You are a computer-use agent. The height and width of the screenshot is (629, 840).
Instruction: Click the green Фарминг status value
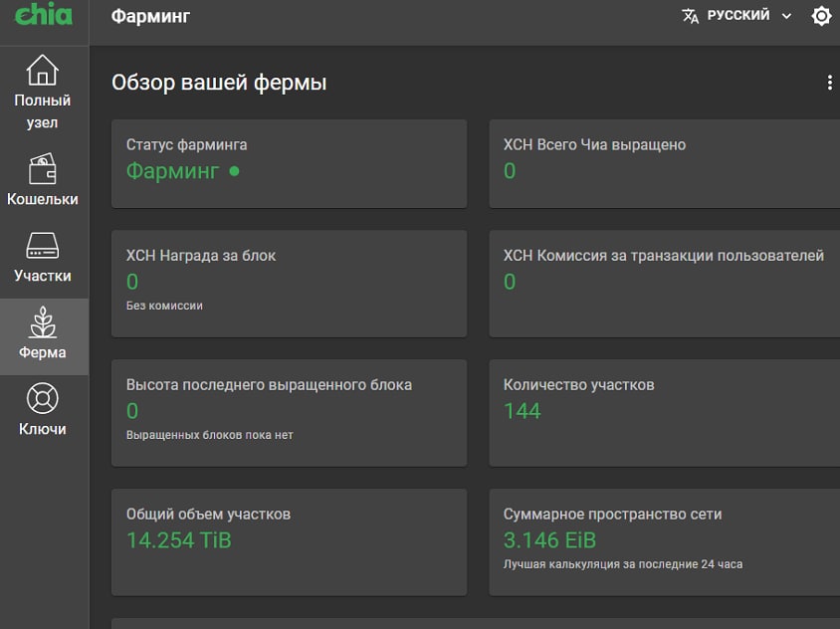tap(172, 171)
